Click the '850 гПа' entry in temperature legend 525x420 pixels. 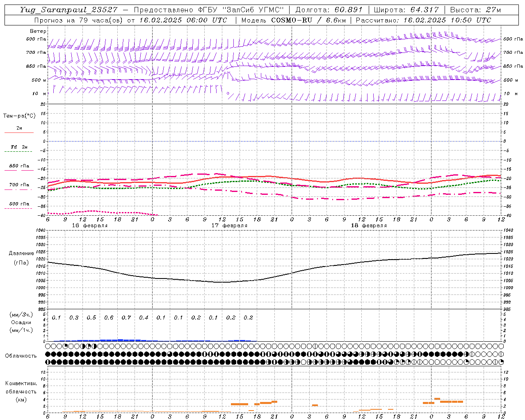pyautogui.click(x=19, y=166)
